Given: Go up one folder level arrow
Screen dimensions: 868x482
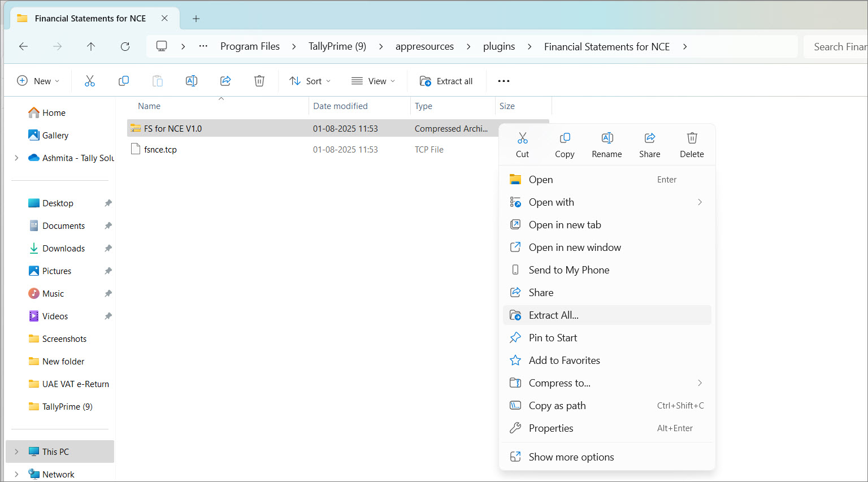Looking at the screenshot, I should [x=91, y=46].
